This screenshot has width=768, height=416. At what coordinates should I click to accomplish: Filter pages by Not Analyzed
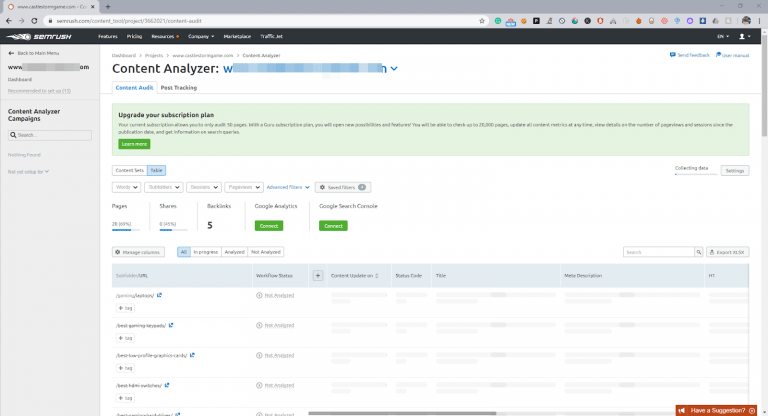(265, 252)
